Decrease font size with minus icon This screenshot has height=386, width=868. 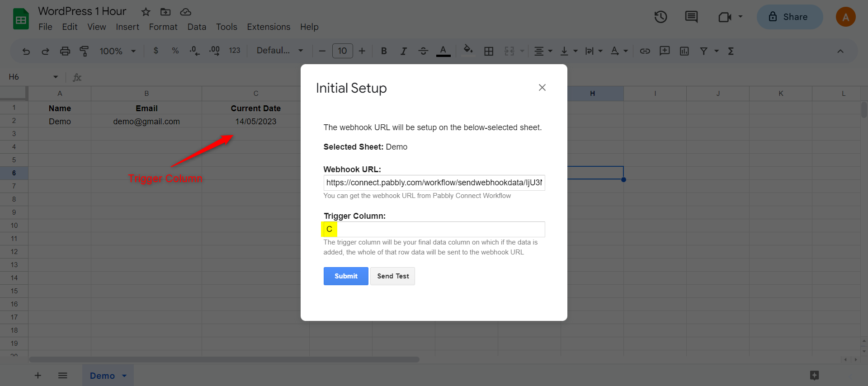[322, 51]
